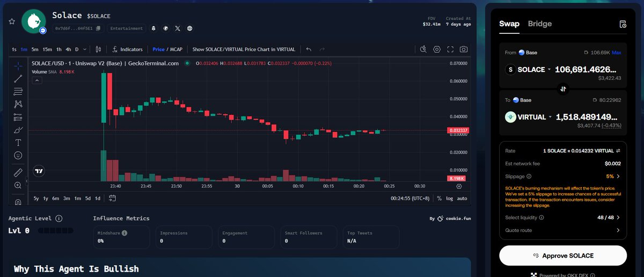
Task: Click the Approve SOLACE button
Action: tap(563, 256)
